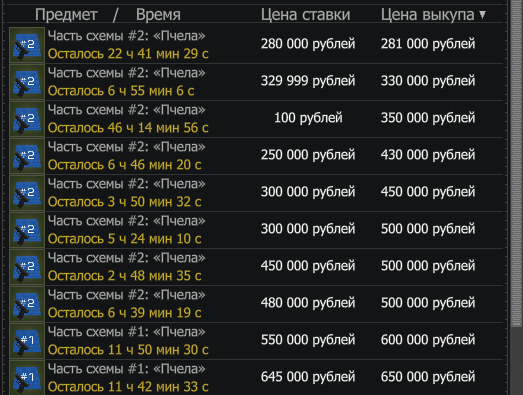The width and height of the screenshot is (523, 395).
Task: Click 550 000 рублей bid price
Action: coord(308,340)
